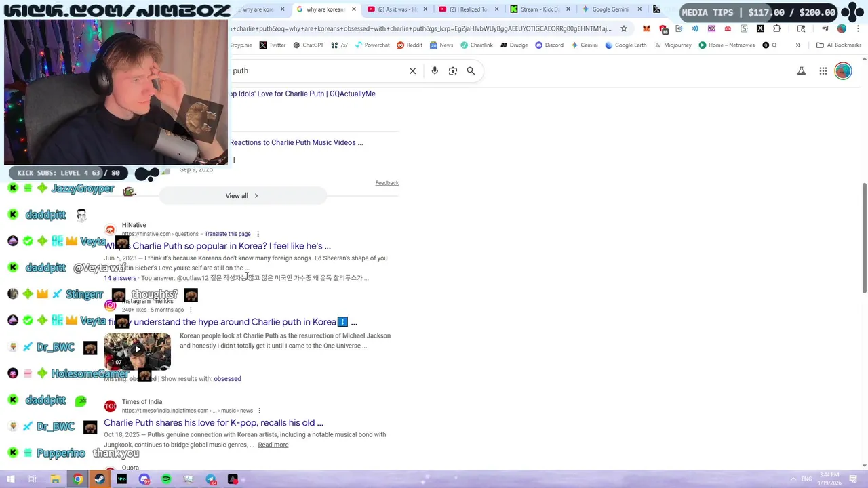
Task: Open the Google account avatar menu
Action: coord(843,70)
